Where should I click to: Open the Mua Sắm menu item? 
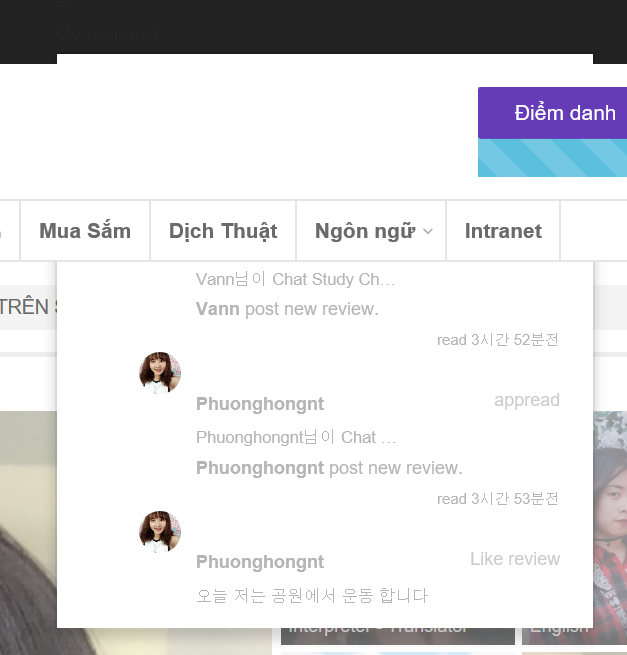click(85, 231)
